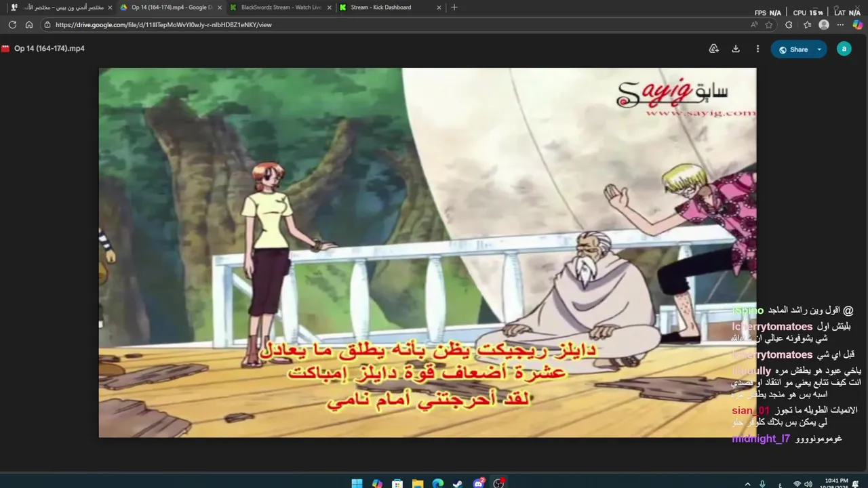Viewport: 868px width, 488px height.
Task: Open Copilot from the taskbar
Action: click(377, 483)
